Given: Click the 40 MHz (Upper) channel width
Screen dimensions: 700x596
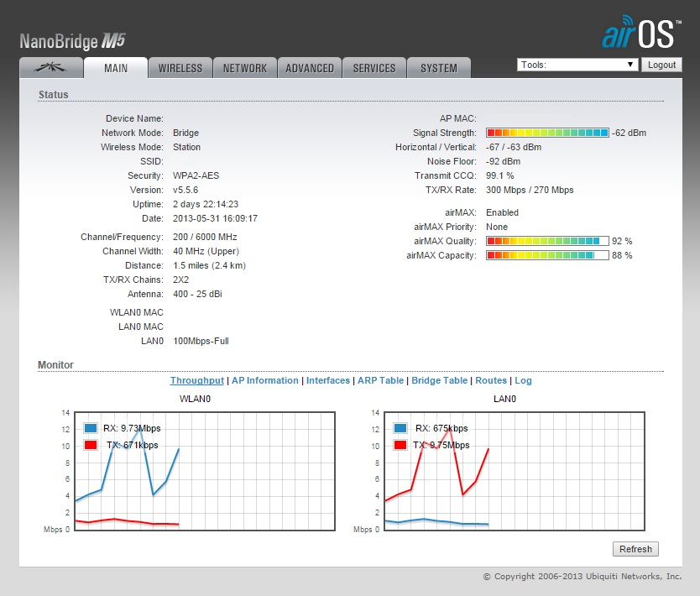Looking at the screenshot, I should click(206, 251).
